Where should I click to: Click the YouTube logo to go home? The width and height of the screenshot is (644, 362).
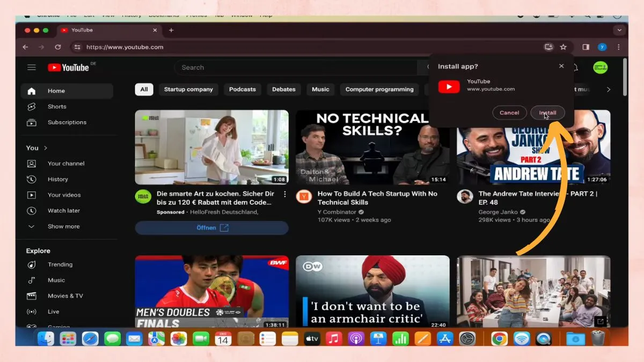pos(67,67)
